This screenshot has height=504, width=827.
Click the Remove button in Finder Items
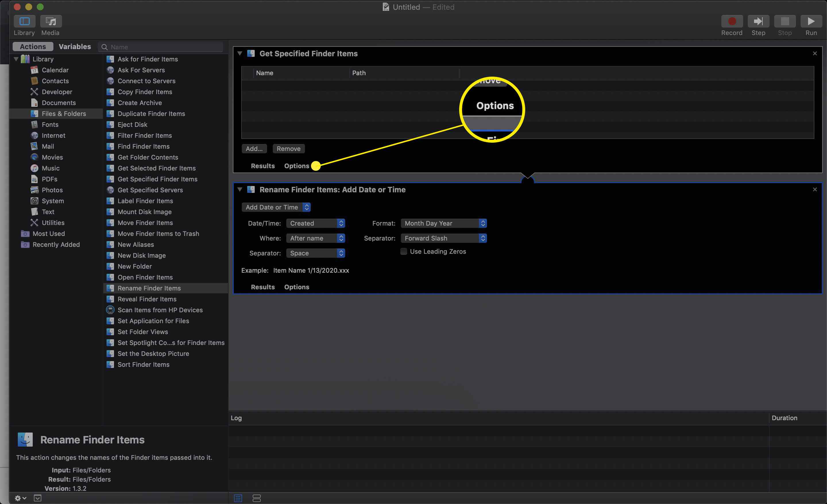pos(288,148)
